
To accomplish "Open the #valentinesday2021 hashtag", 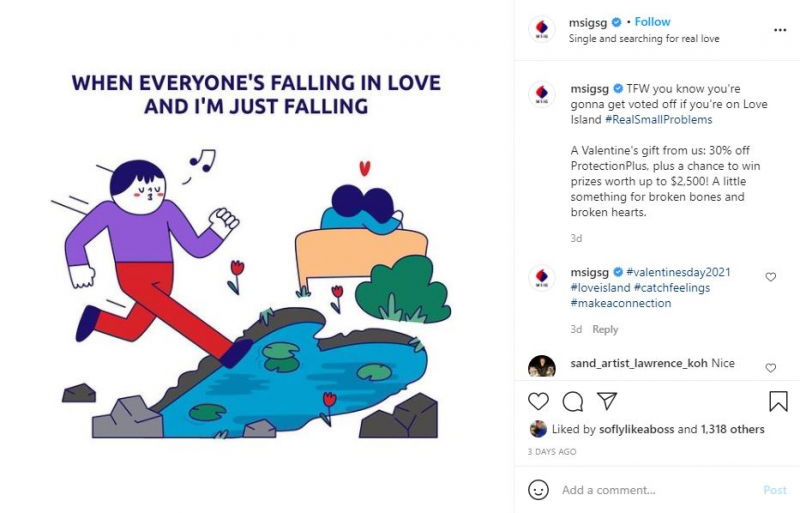I will click(670, 272).
